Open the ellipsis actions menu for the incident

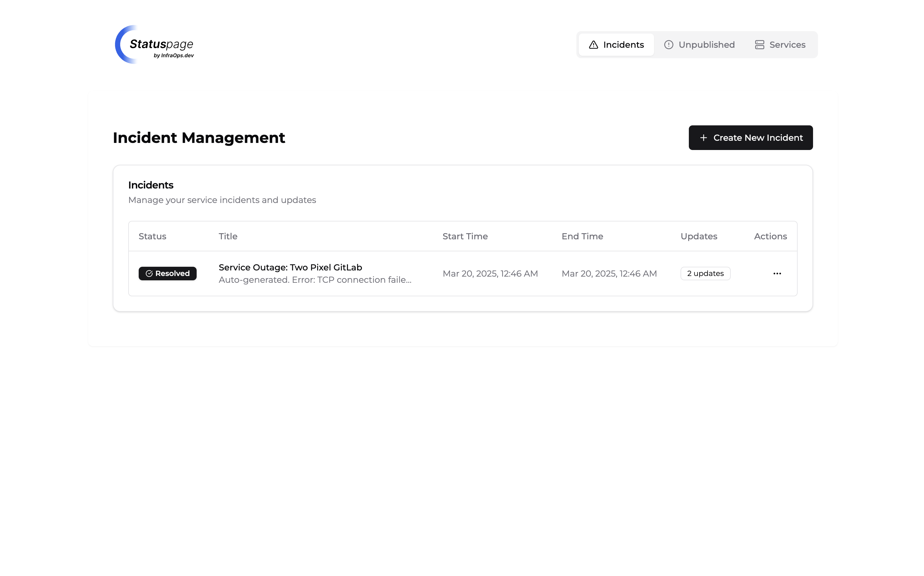pyautogui.click(x=777, y=273)
